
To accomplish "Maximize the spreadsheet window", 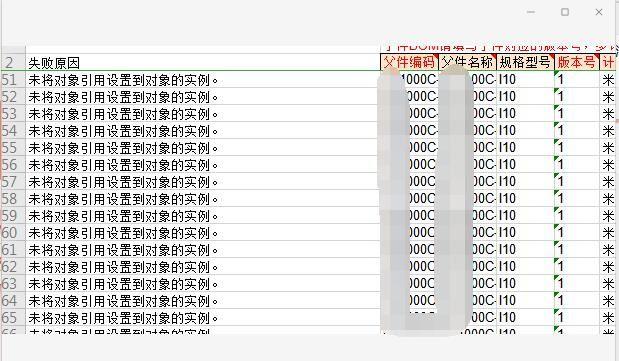I will (x=565, y=12).
